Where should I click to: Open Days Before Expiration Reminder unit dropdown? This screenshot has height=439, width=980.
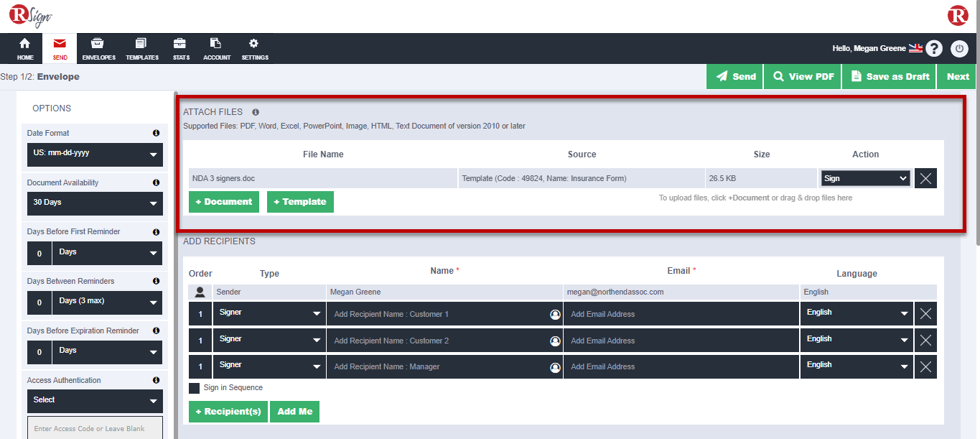(107, 352)
